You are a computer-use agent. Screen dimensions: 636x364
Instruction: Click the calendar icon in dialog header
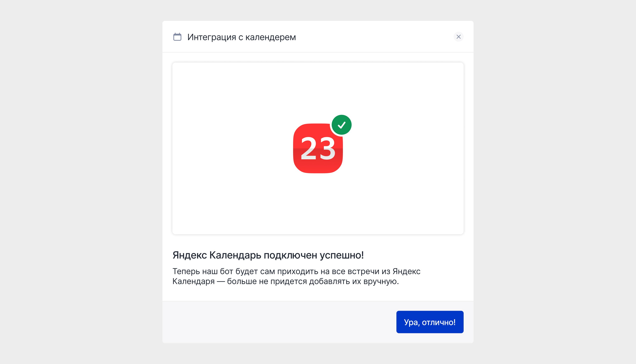(177, 37)
